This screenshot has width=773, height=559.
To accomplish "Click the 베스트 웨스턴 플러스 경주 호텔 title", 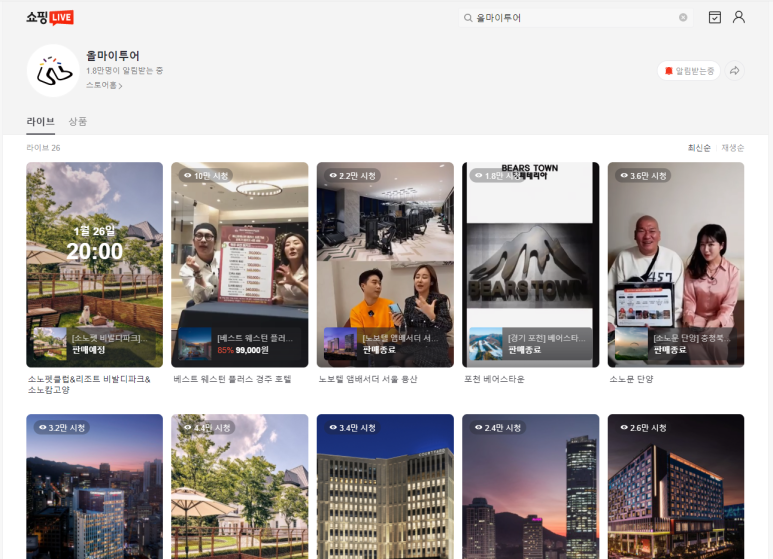I will [232, 379].
